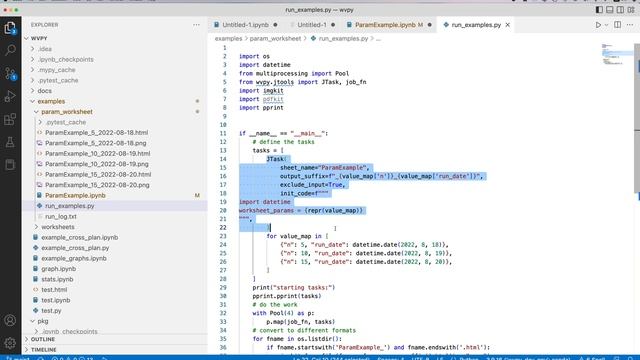Screen dimensions: 640x360
Task: Close the run_examples.py tab
Action: click(x=508, y=25)
